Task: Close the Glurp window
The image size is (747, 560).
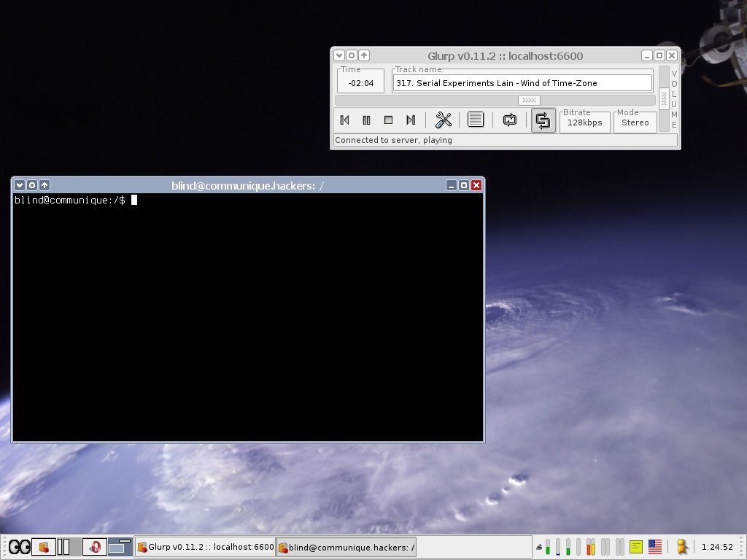Action: (x=672, y=55)
